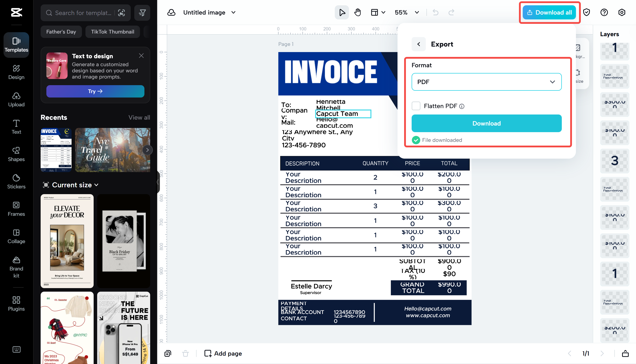Switch to TikTok Thumbnail templates
The height and width of the screenshot is (364, 636).
coord(113,32)
